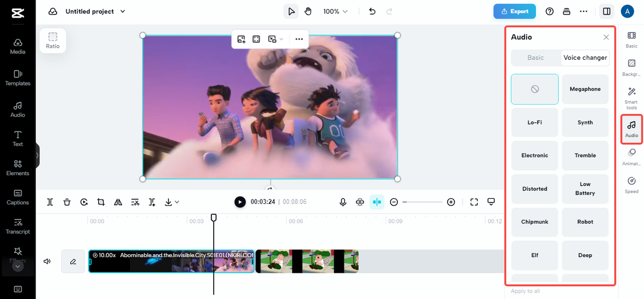Zoom in the timeline with plus
Image resolution: width=644 pixels, height=299 pixels.
click(451, 202)
